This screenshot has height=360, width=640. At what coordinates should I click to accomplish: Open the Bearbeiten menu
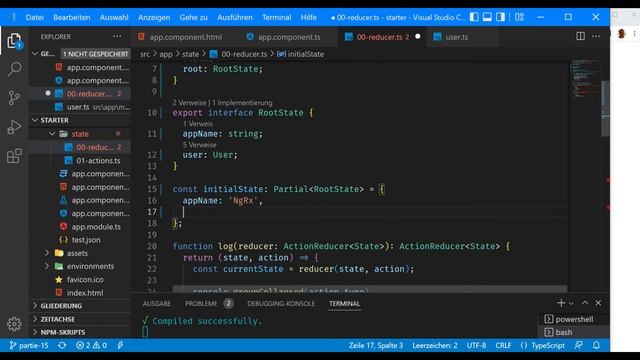(x=72, y=18)
